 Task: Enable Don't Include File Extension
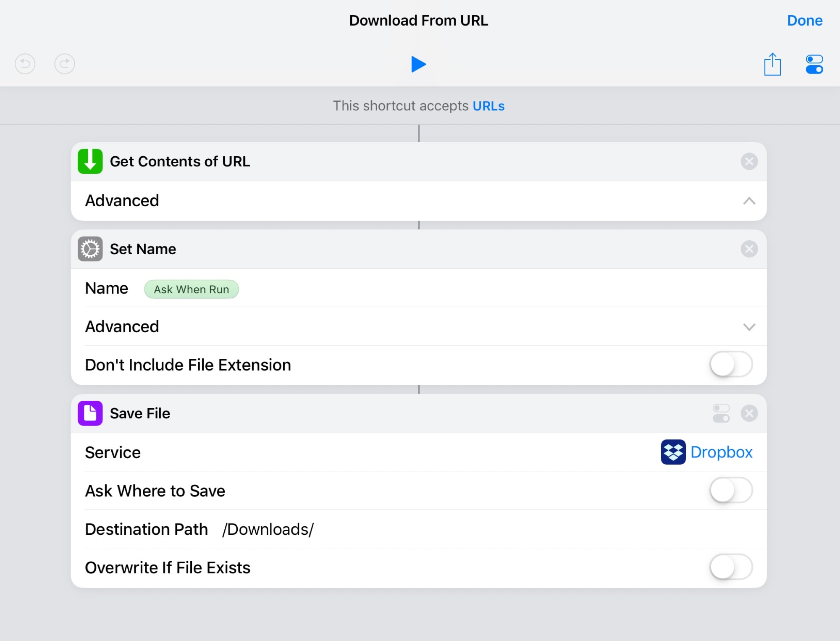tap(731, 365)
